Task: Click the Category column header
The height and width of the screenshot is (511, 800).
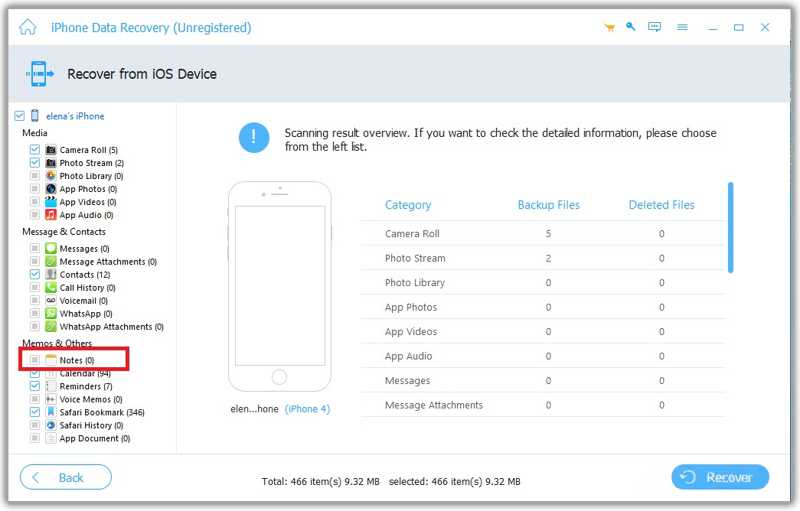Action: (408, 205)
